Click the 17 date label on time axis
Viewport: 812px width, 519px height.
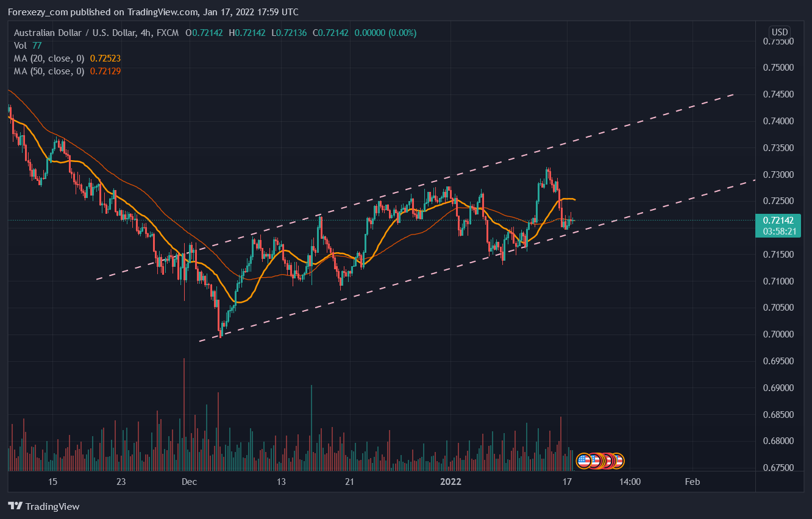tap(567, 482)
